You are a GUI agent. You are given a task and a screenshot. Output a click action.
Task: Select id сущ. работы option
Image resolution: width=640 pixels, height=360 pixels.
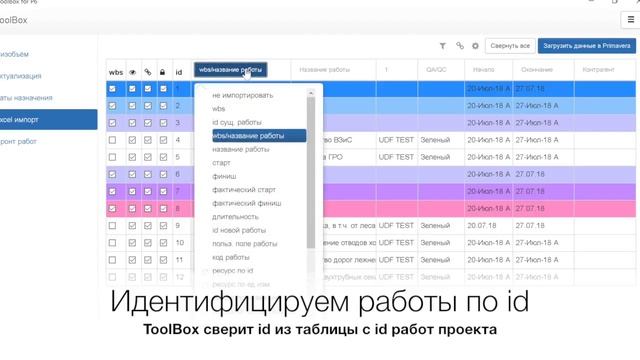click(237, 122)
